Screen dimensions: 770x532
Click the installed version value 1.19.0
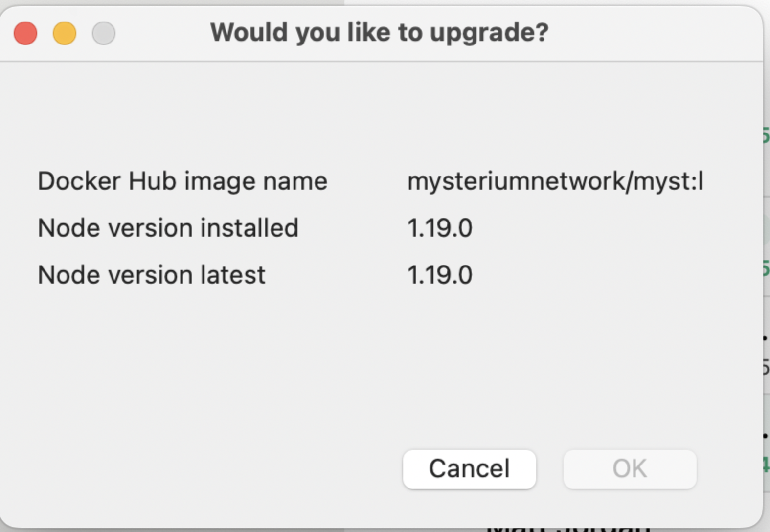coord(439,227)
